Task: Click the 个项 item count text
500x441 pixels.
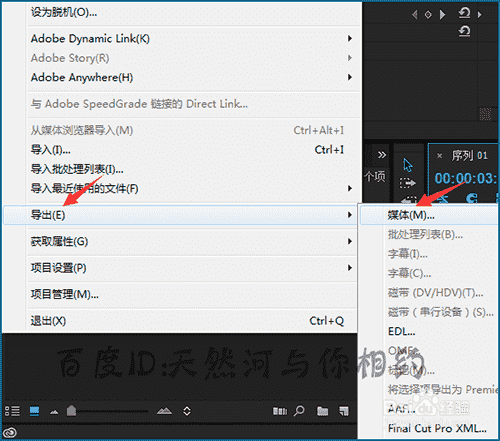Action: [375, 176]
